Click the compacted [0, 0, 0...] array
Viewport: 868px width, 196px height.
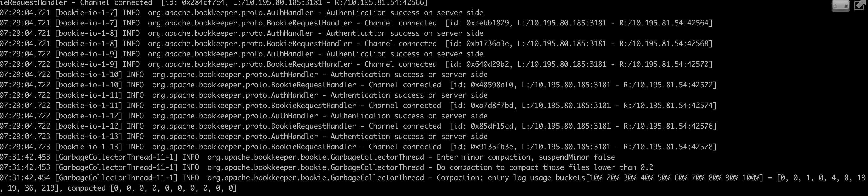pyautogui.click(x=152, y=188)
